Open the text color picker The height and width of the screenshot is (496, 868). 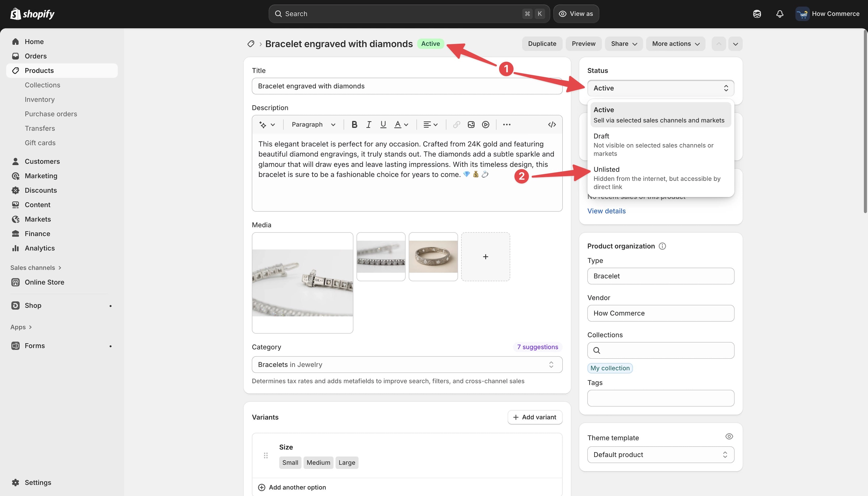click(401, 125)
